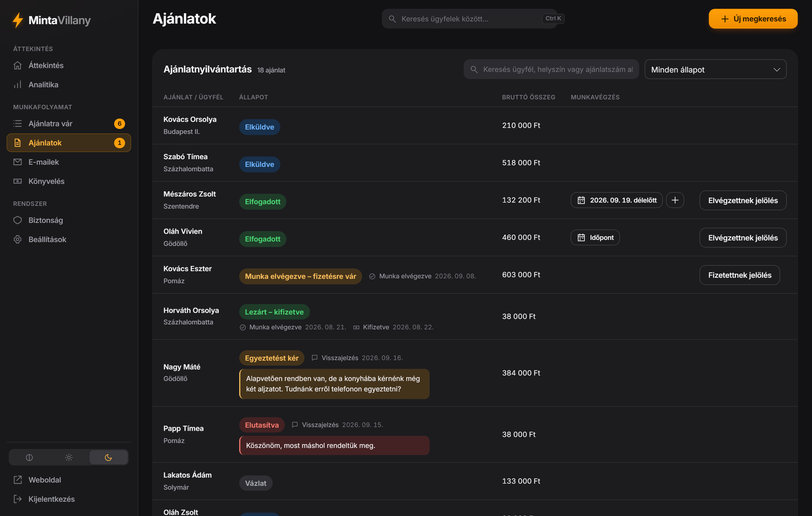Click Új megkeresés button
812x516 pixels.
[753, 18]
